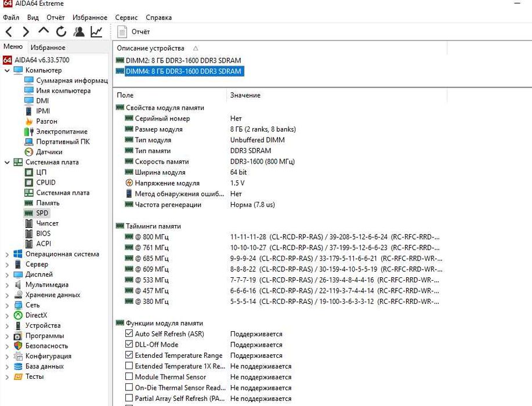Open Суммарная информация in the tree
This screenshot has height=406, width=532.
[x=66, y=81]
